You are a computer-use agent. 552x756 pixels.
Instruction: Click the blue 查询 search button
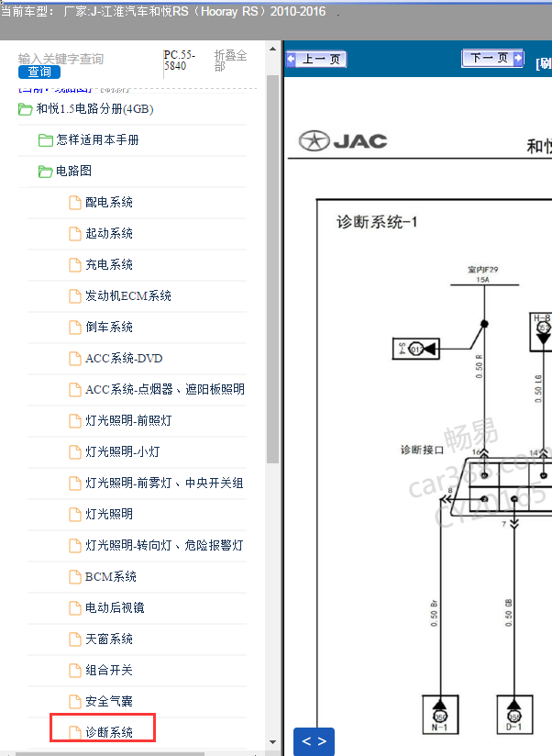(39, 72)
